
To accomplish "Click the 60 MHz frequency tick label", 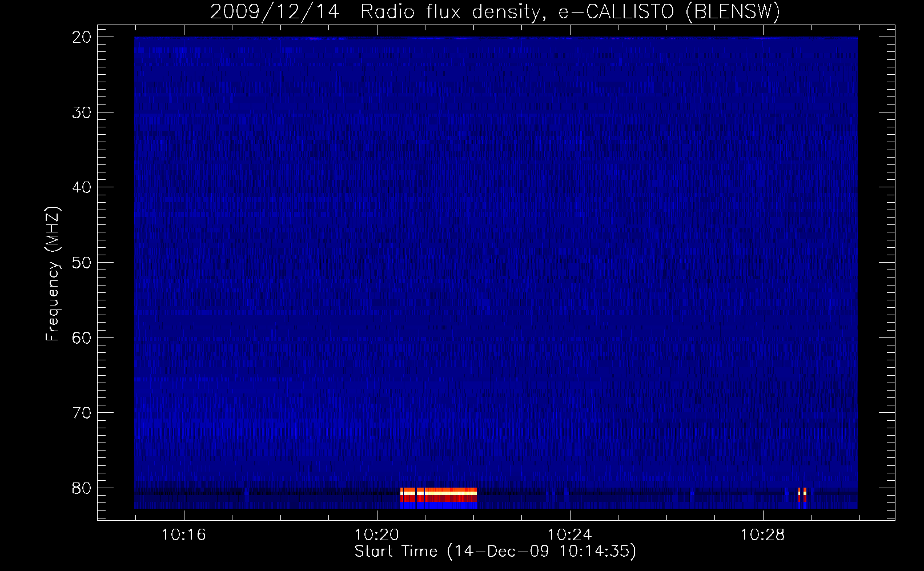I will click(x=82, y=338).
